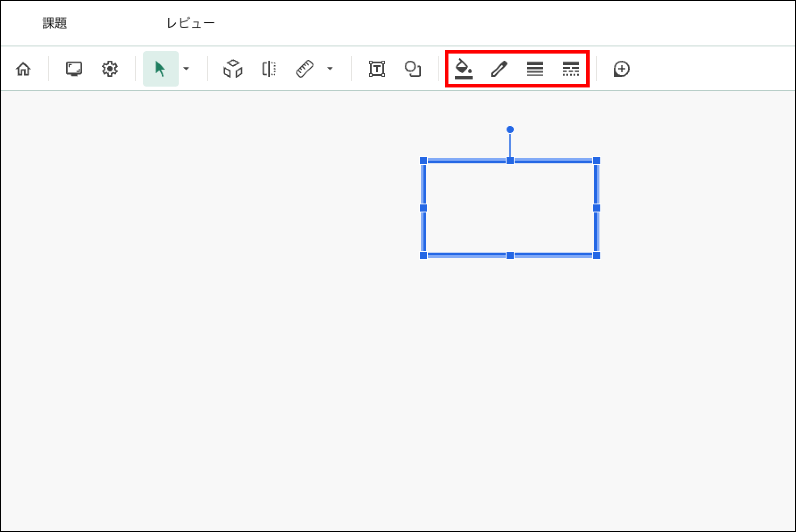Open the pencil line color tool
Viewport: 796px width, 532px height.
499,69
